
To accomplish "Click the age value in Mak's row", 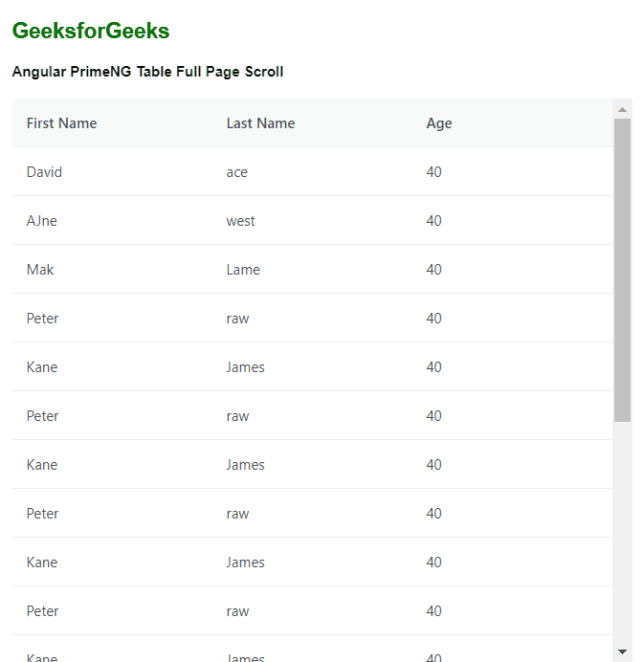I will coord(434,270).
